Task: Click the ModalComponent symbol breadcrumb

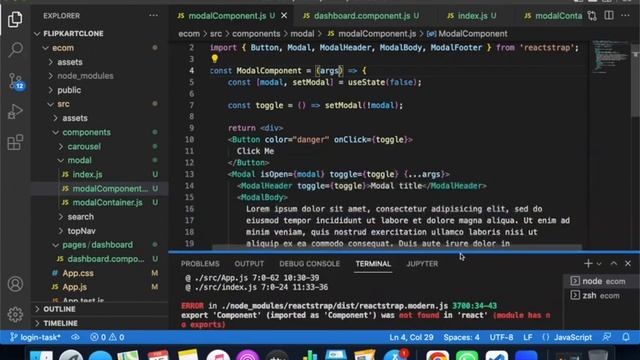Action: pos(467,34)
